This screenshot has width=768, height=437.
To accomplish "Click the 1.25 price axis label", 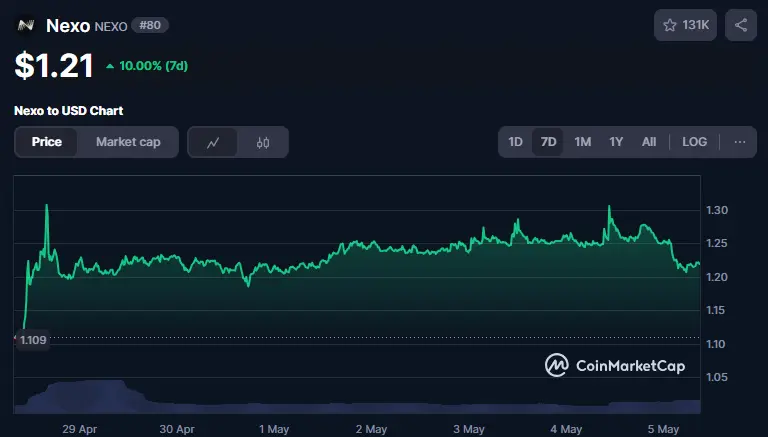I will (717, 243).
